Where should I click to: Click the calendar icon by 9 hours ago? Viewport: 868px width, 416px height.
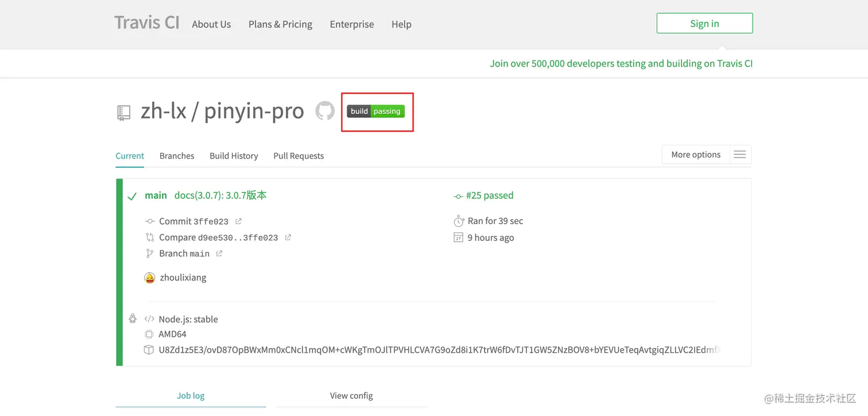(458, 238)
